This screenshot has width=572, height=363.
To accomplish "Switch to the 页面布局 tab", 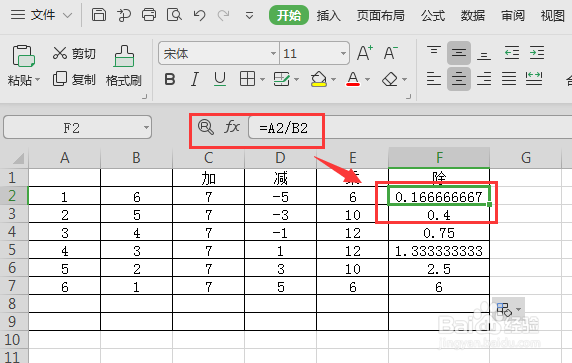I will click(x=380, y=15).
